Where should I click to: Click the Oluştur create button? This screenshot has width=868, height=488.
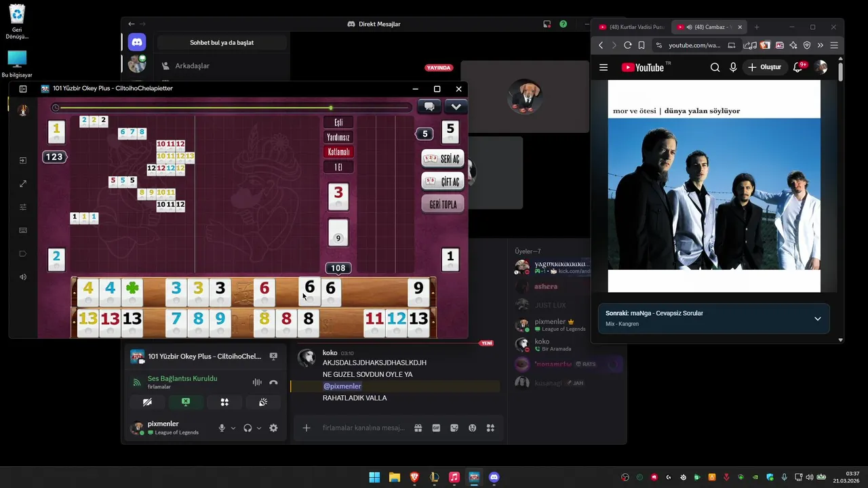(764, 67)
